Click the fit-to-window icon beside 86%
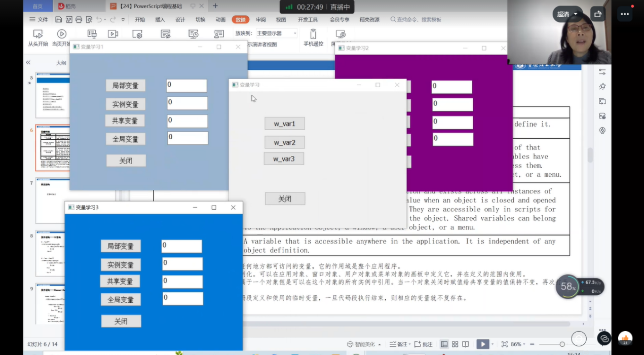The height and width of the screenshot is (355, 644). coord(504,344)
